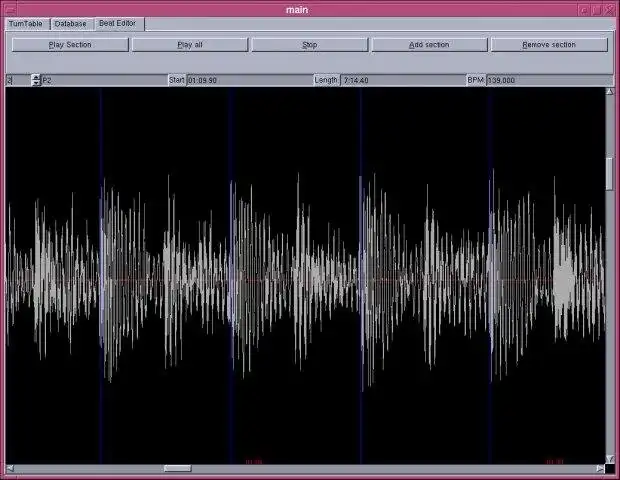Click the fourth blue beat marker line

pyautogui.click(x=491, y=275)
